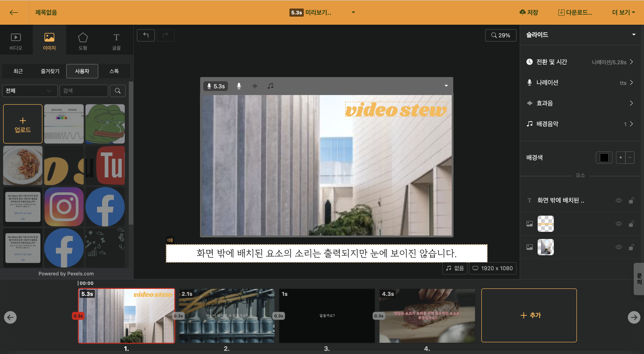Switch to the 스톡 tab
644x354 pixels.
click(x=114, y=71)
